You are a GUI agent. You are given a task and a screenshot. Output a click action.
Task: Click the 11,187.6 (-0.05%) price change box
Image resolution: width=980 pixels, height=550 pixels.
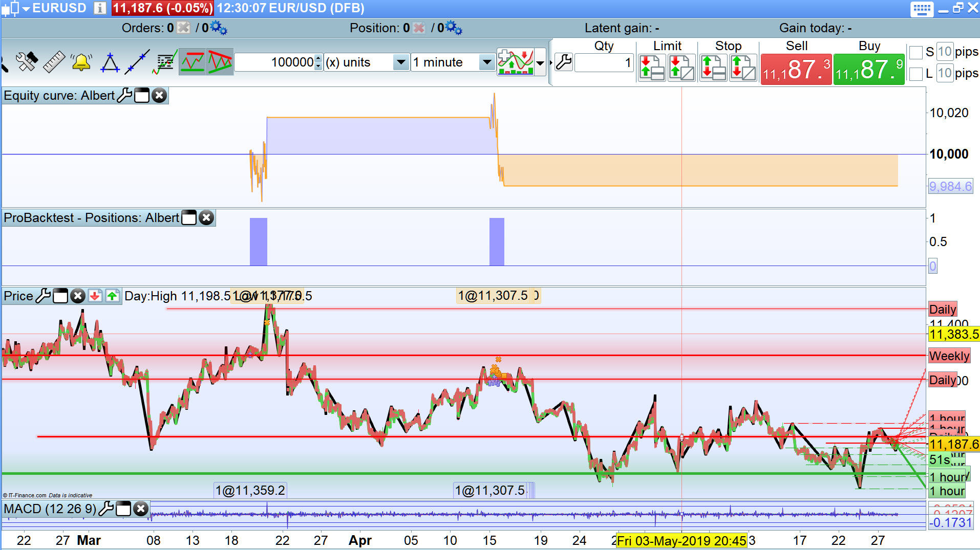[x=162, y=8]
